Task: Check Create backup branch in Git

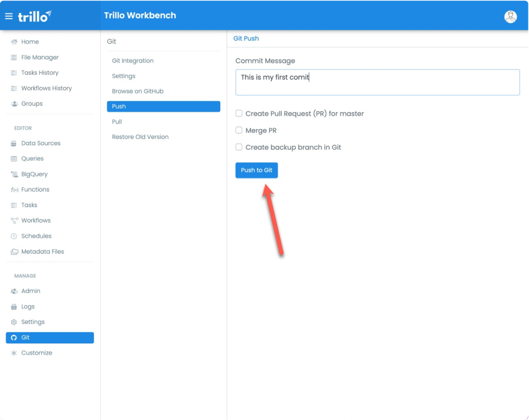Action: pos(239,147)
